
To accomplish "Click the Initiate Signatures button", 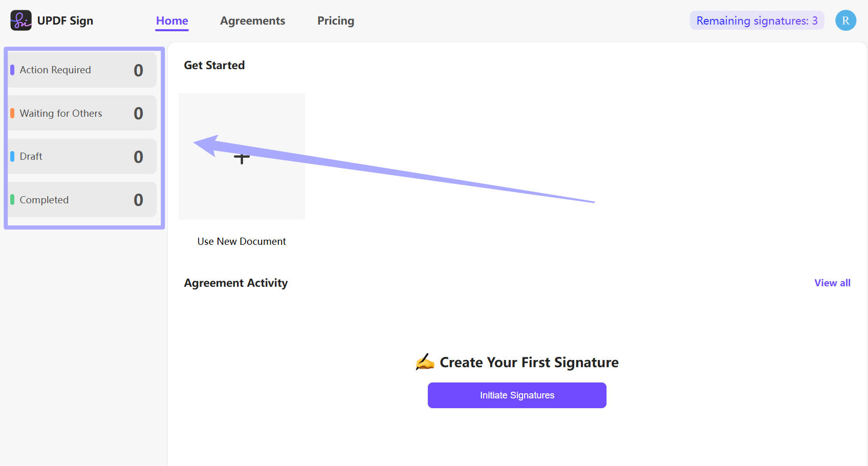I will [x=516, y=395].
